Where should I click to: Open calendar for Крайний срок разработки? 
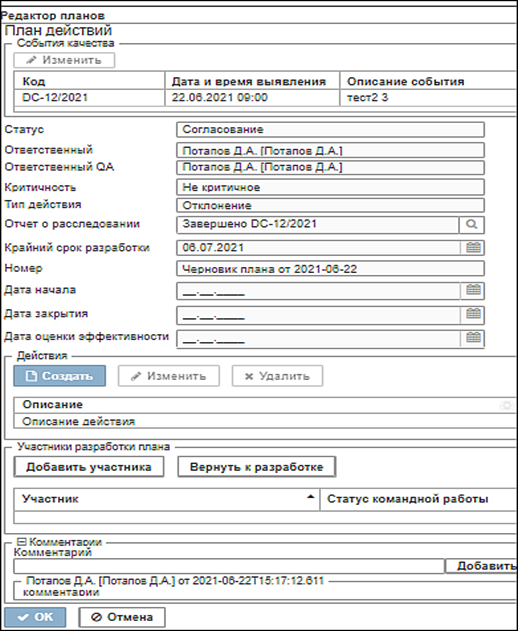click(473, 247)
